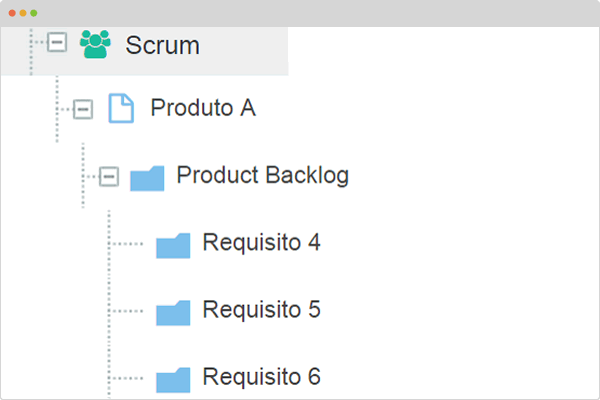
Task: Click the Requisito 4 folder icon
Action: (173, 245)
